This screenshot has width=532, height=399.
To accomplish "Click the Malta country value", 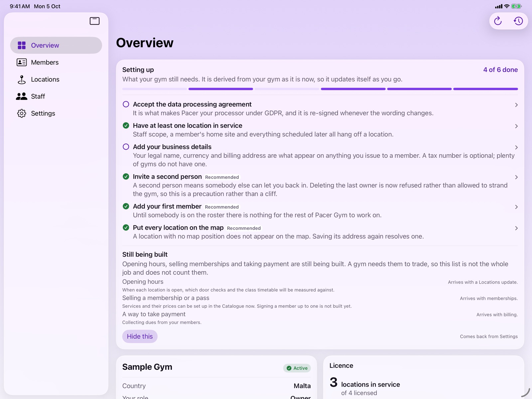I will click(302, 386).
